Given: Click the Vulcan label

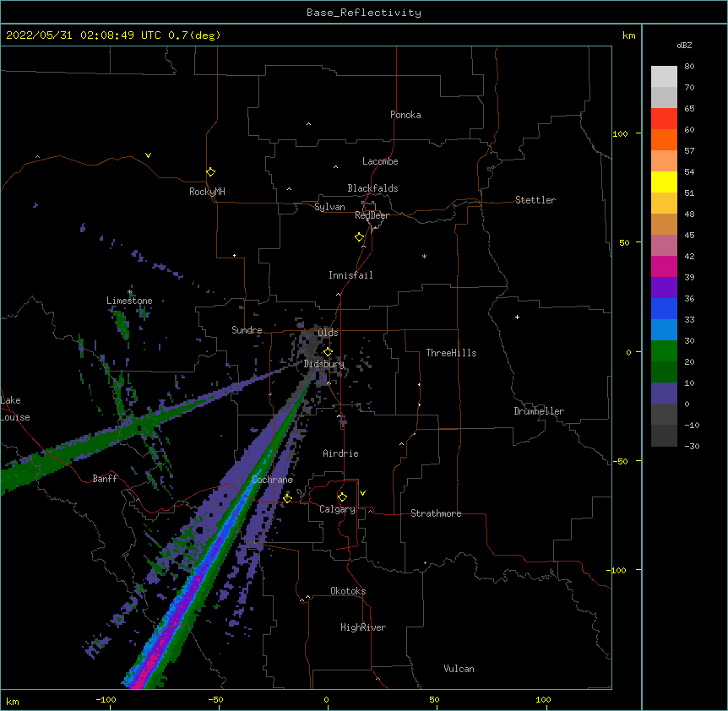Looking at the screenshot, I should 459,669.
